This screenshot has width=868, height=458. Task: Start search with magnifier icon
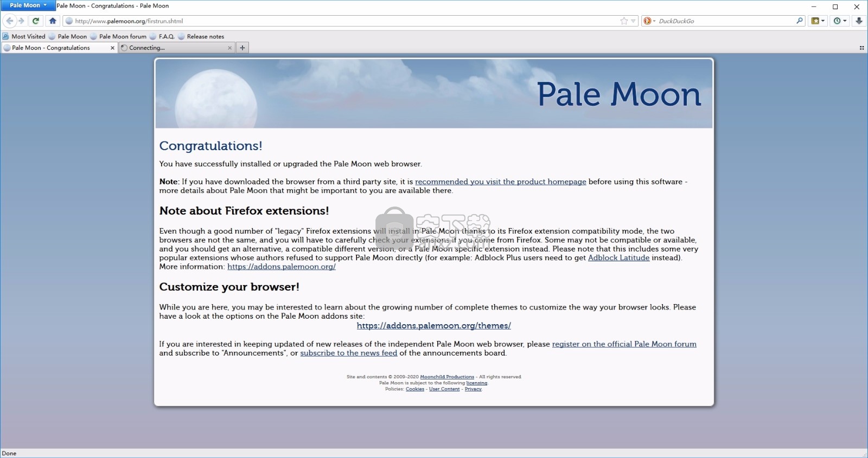click(799, 21)
